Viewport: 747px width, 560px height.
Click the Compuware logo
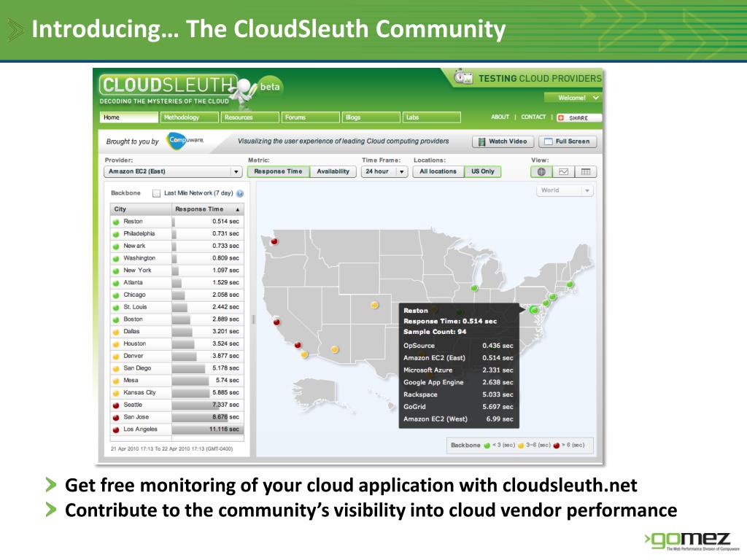pyautogui.click(x=185, y=141)
